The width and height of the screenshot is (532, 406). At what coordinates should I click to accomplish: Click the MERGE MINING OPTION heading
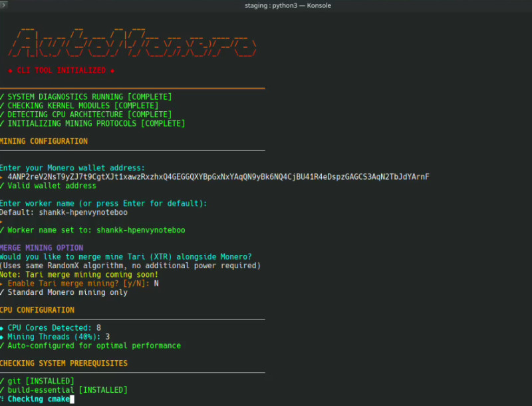(42, 248)
